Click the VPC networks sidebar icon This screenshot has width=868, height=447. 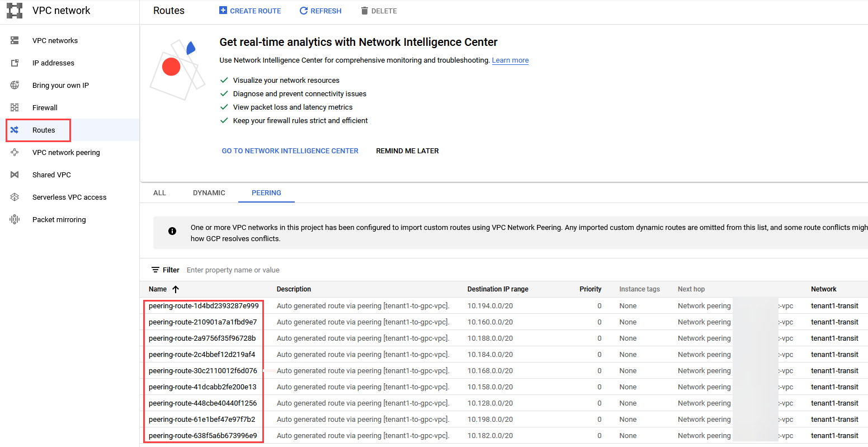tap(15, 40)
